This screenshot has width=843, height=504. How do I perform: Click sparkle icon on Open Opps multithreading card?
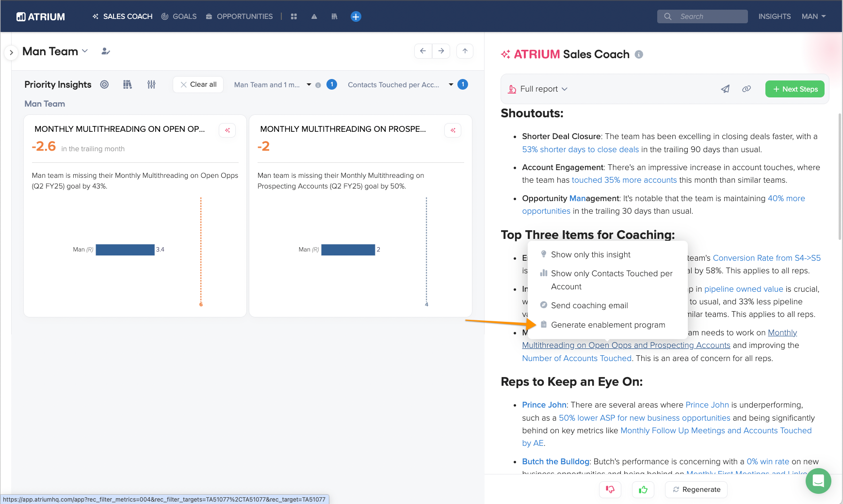click(x=227, y=130)
